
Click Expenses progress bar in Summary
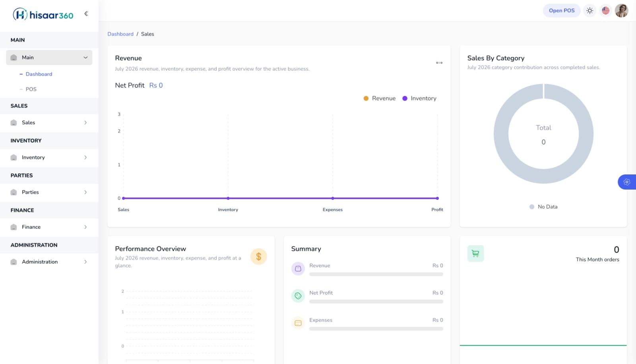(x=376, y=329)
